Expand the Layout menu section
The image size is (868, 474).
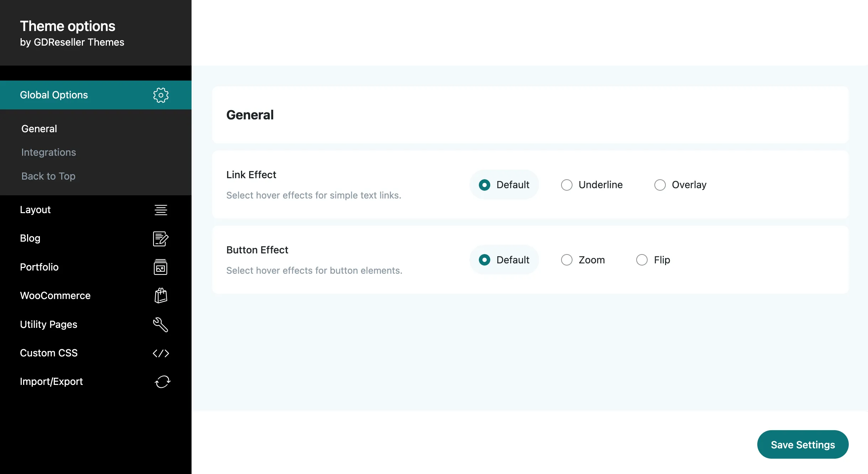click(x=96, y=210)
